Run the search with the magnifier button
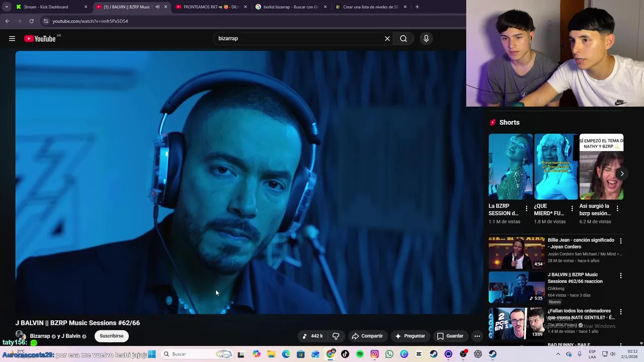The width and height of the screenshot is (644, 362). point(404,39)
